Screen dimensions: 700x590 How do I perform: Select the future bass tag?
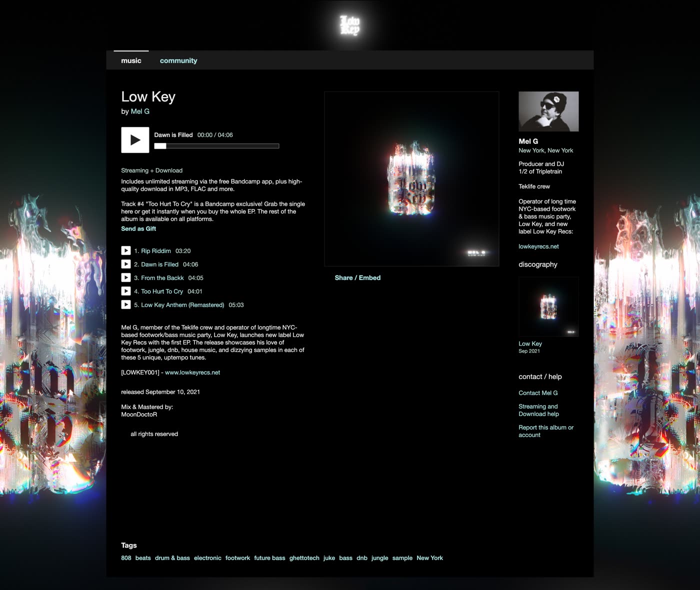pos(269,558)
